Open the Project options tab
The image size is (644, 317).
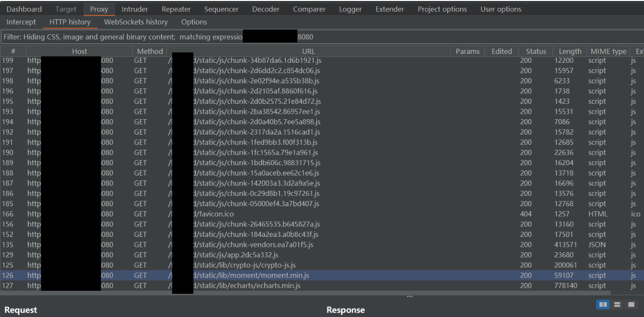coord(442,9)
